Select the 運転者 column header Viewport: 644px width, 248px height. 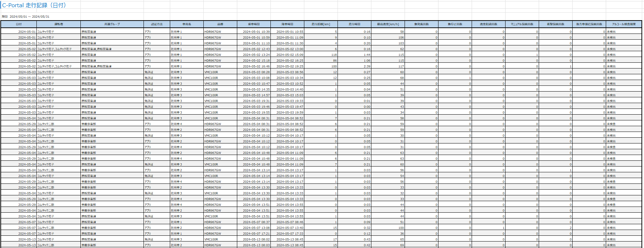click(59, 24)
